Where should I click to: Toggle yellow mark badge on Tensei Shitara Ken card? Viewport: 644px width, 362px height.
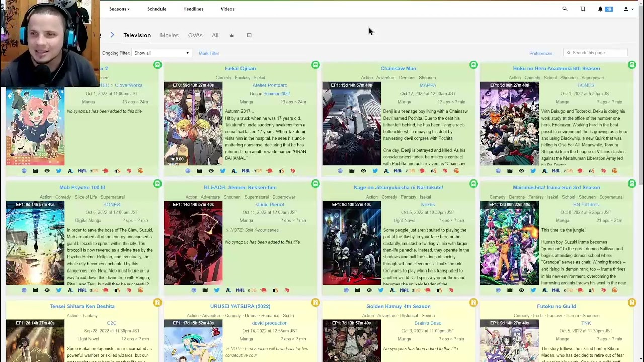(x=157, y=302)
